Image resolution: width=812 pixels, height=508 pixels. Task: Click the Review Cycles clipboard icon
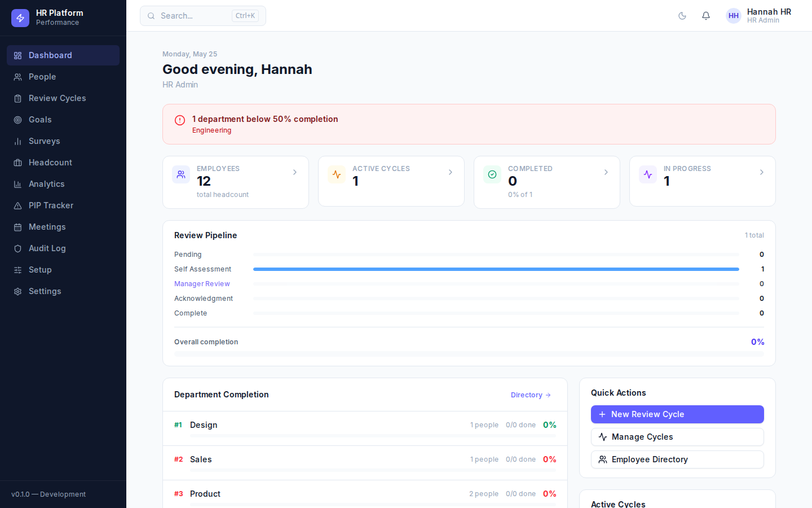click(17, 98)
